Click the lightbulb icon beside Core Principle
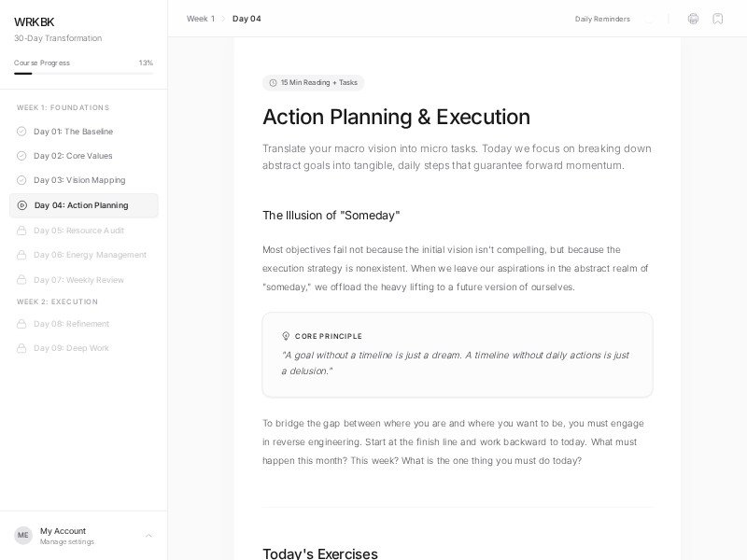Viewport: 747px width, 560px height. pos(286,336)
